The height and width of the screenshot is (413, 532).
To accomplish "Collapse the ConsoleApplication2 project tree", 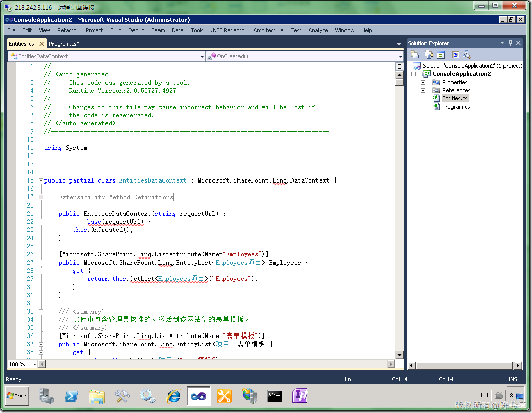I will [414, 74].
